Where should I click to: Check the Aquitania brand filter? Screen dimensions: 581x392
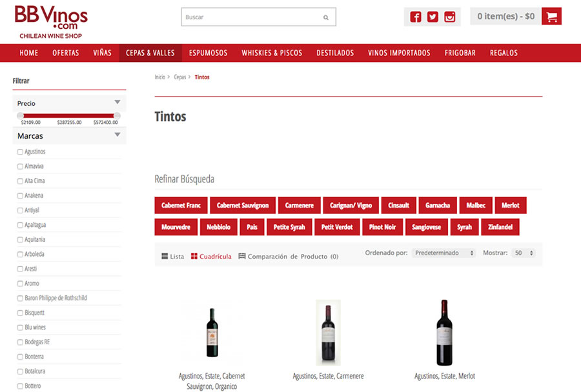(x=20, y=240)
